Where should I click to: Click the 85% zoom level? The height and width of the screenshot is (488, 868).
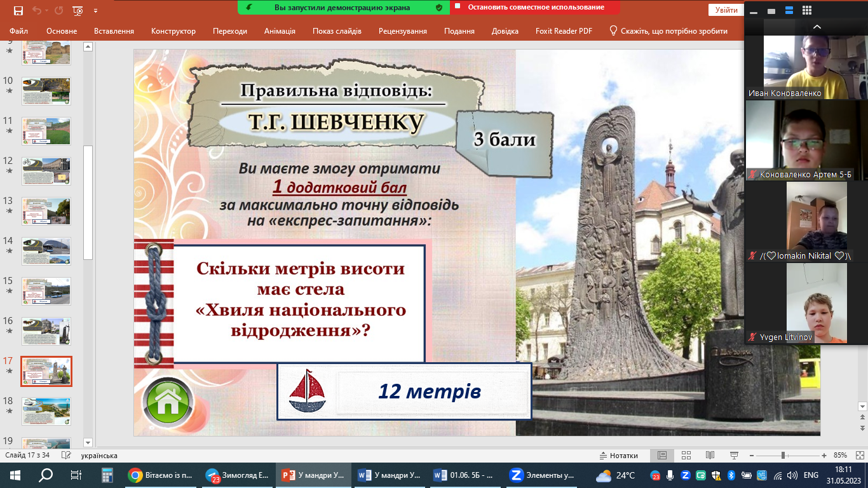pos(840,456)
